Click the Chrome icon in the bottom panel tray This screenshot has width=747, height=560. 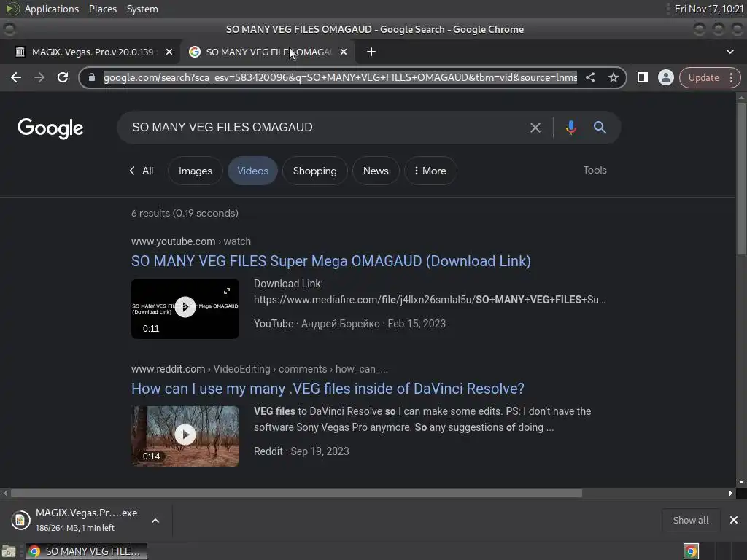691,551
